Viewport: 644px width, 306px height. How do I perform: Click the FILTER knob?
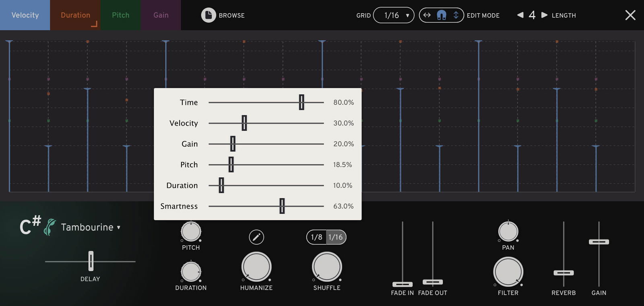pos(508,272)
